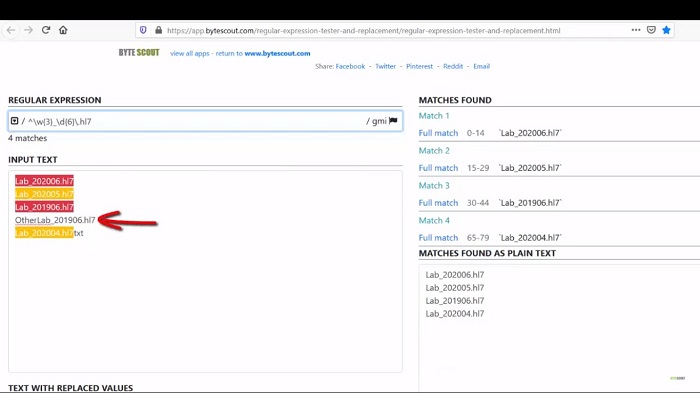This screenshot has width=700, height=393.
Task: Expand the regex options dropdown box icon
Action: coord(14,121)
